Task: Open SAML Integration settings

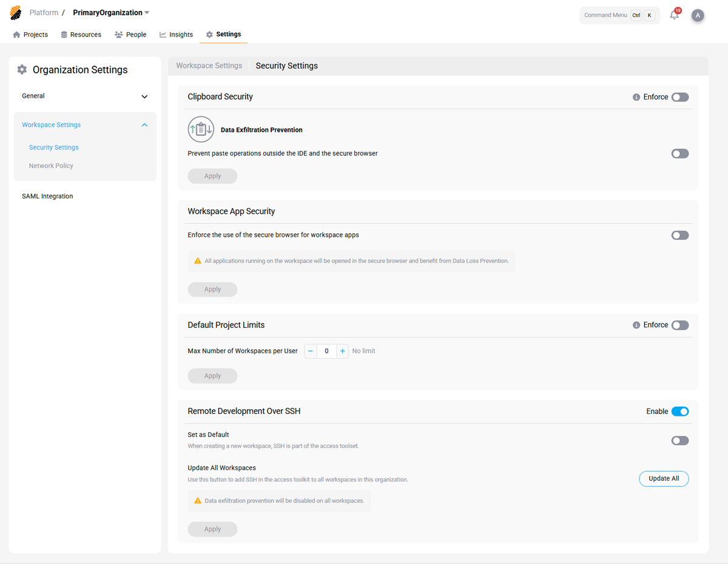Action: click(x=47, y=195)
